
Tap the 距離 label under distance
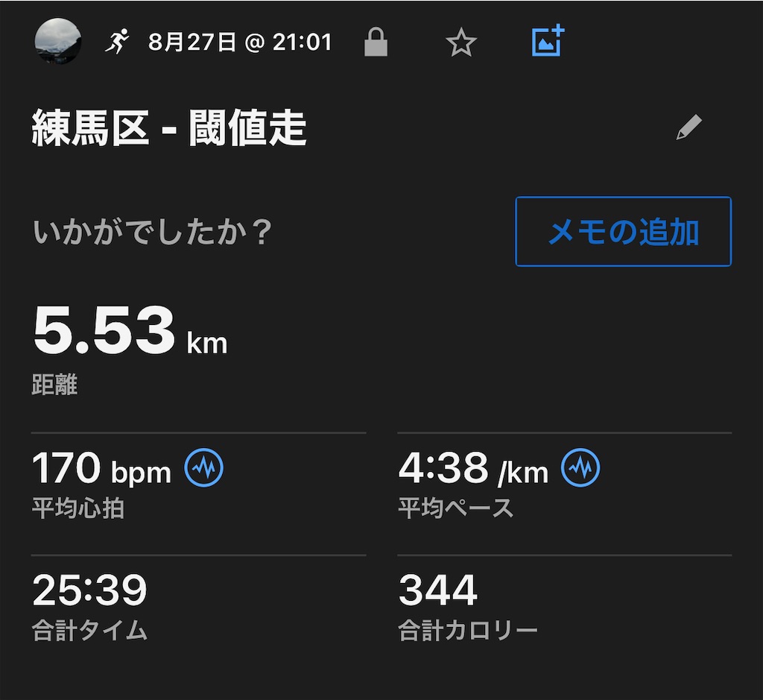[54, 385]
